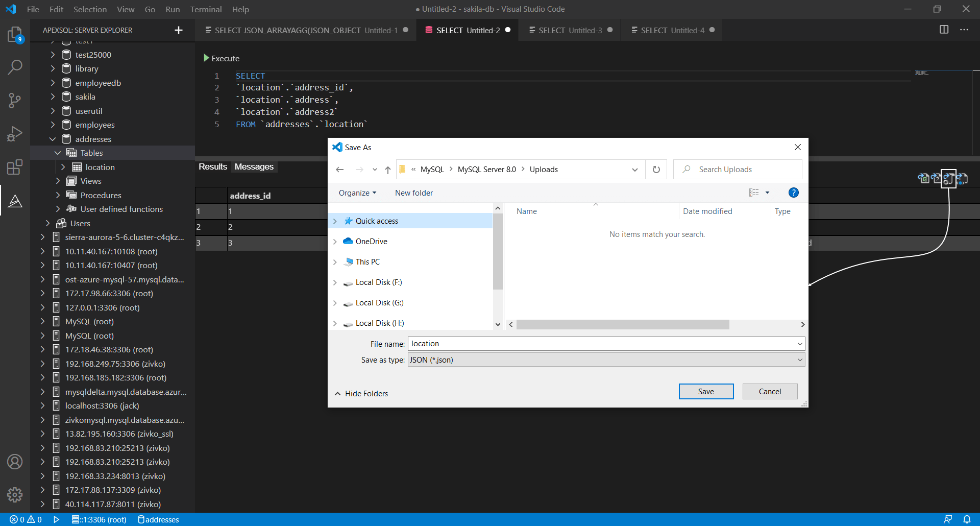The image size is (980, 526).
Task: Open the Save as type dropdown
Action: click(x=606, y=360)
